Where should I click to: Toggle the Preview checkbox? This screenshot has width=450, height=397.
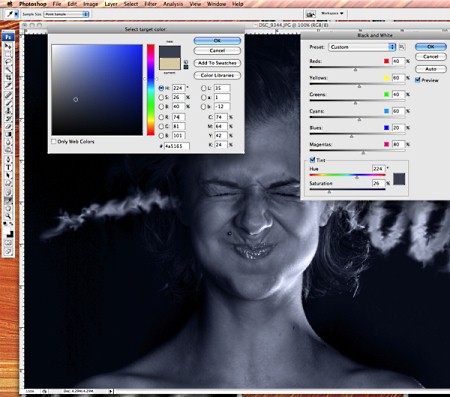coord(418,80)
